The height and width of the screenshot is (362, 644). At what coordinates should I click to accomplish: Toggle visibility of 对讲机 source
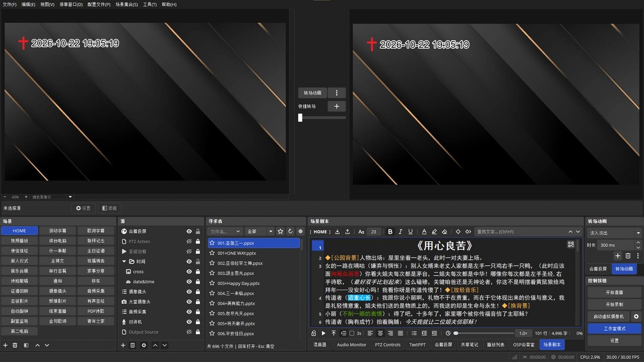(189, 322)
